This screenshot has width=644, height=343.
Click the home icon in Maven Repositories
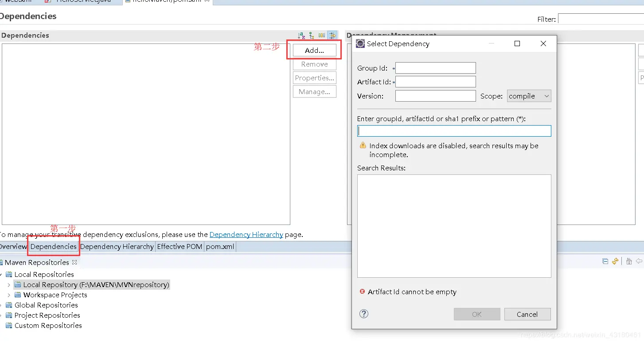click(629, 261)
